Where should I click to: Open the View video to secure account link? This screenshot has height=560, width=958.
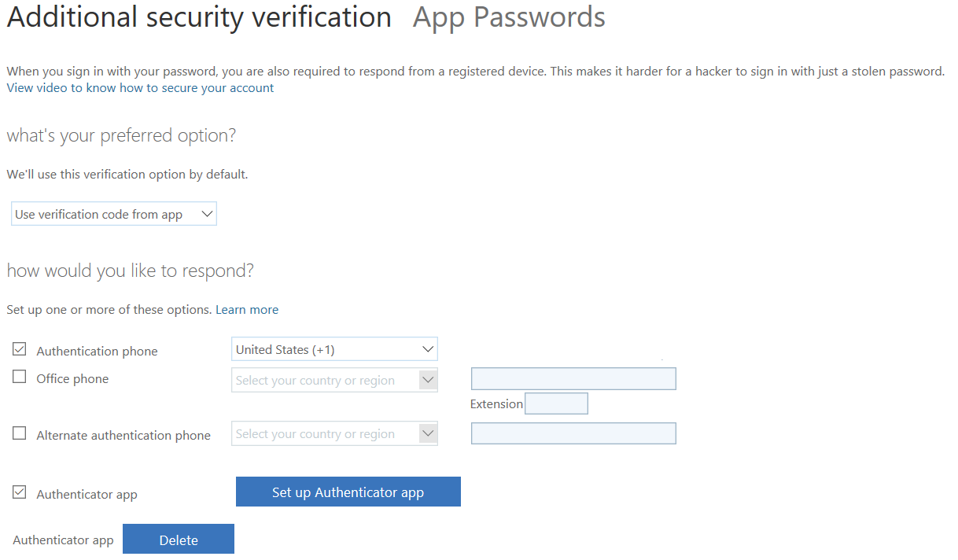click(x=140, y=88)
